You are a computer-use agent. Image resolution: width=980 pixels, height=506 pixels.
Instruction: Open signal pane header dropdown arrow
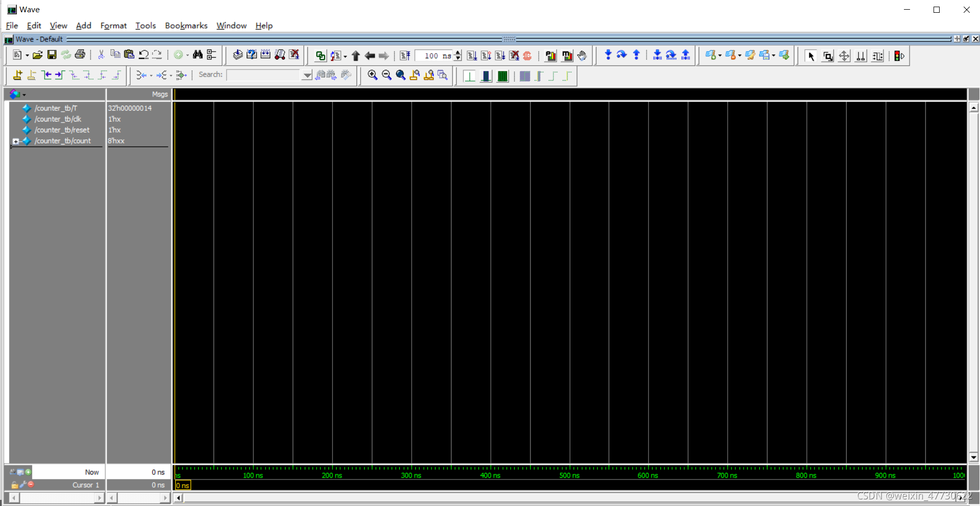(x=24, y=94)
